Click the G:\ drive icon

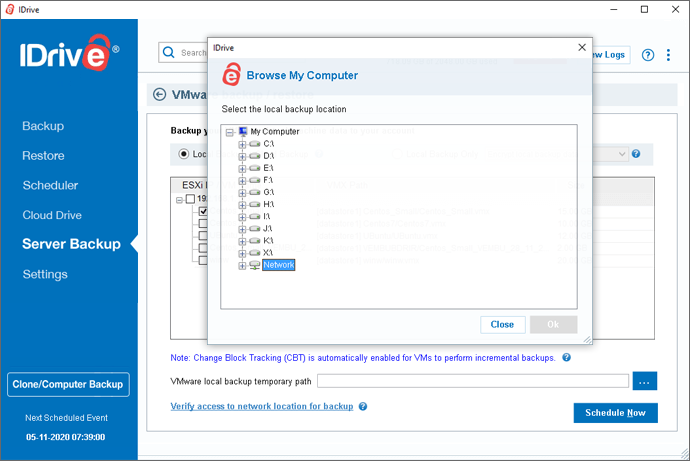tap(255, 192)
